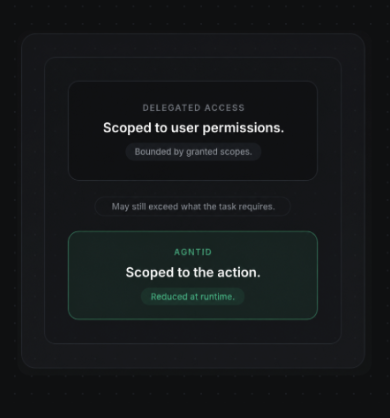Click the DELEGATED ACCESS label

193,108
